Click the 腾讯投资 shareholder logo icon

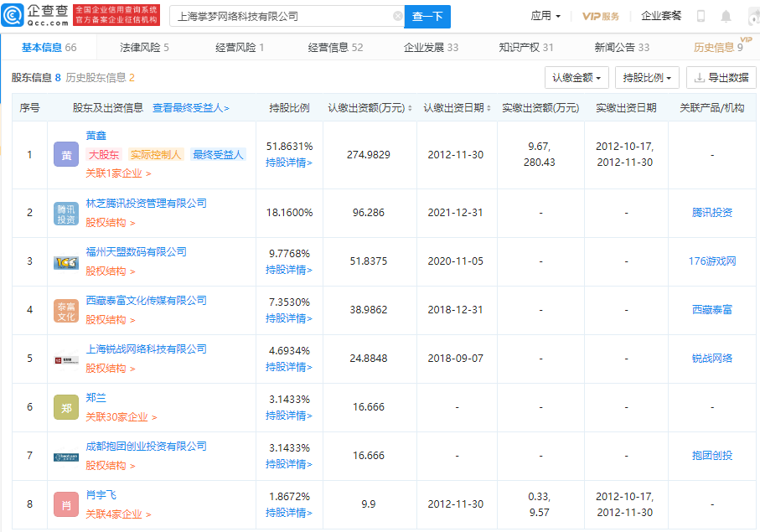(x=66, y=213)
